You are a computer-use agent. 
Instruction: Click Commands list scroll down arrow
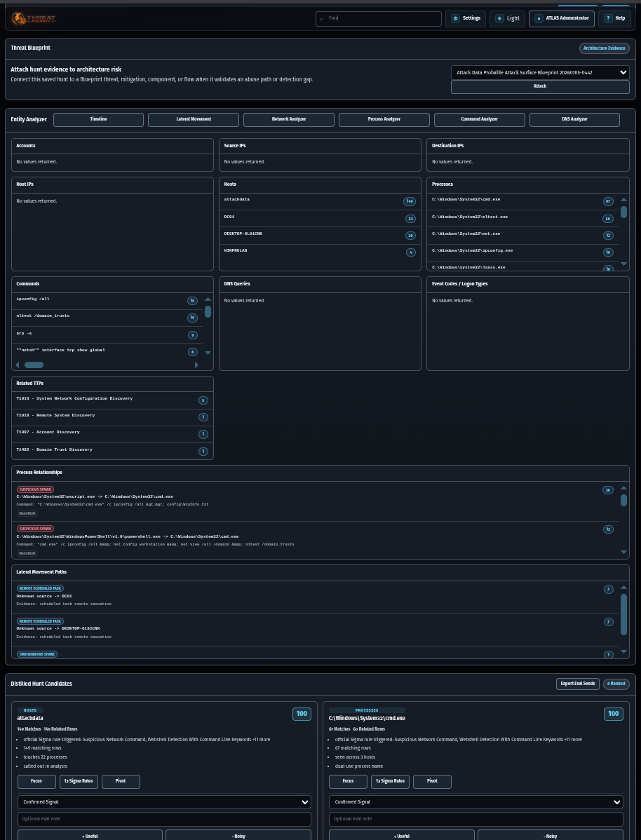208,353
